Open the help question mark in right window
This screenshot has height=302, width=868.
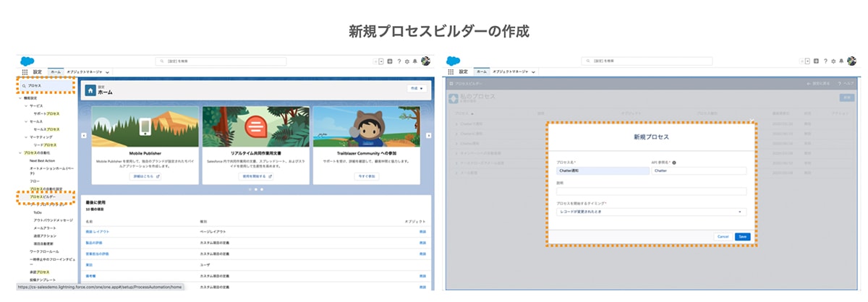[826, 61]
